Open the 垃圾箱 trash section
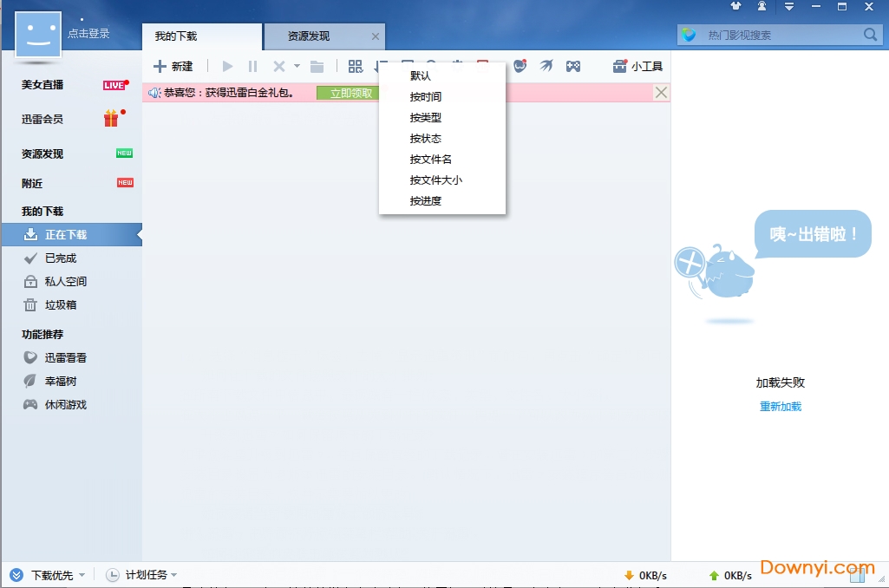 54,304
